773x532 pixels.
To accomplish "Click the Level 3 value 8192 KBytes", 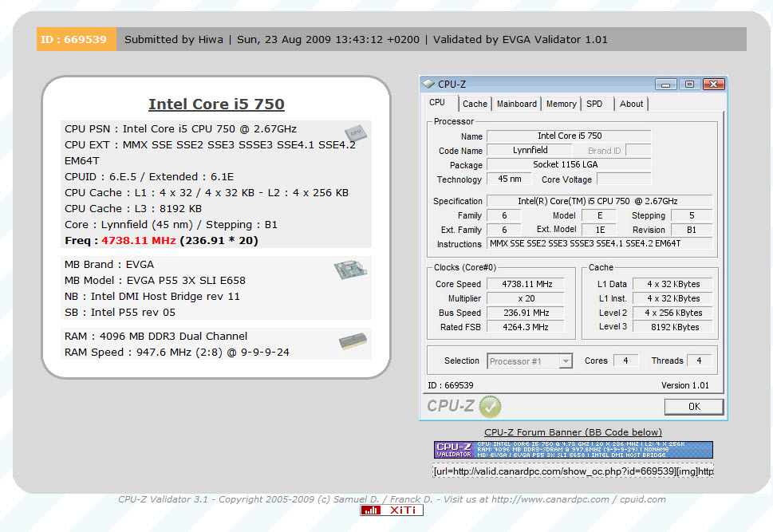I will [673, 327].
